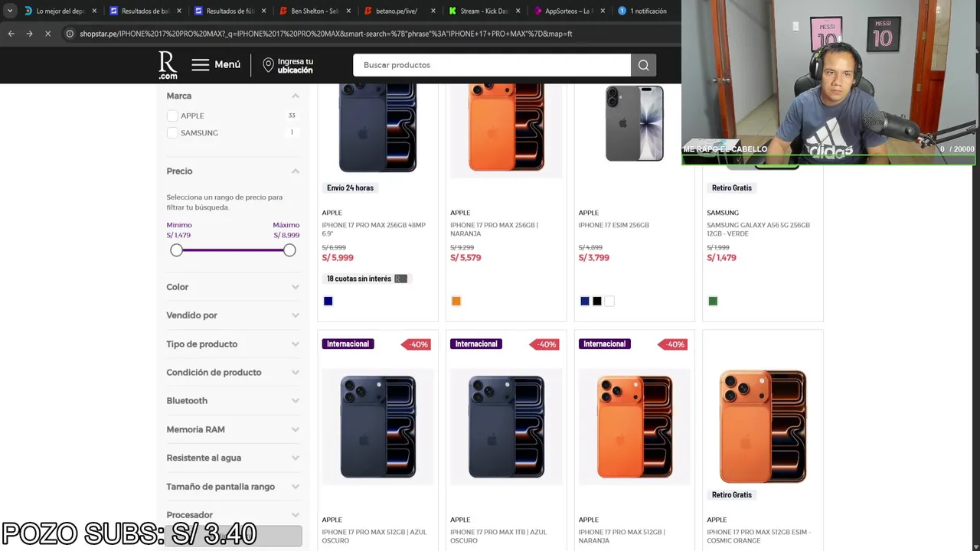
Task: Open the tab search dropdown arrow
Action: pyautogui.click(x=9, y=11)
